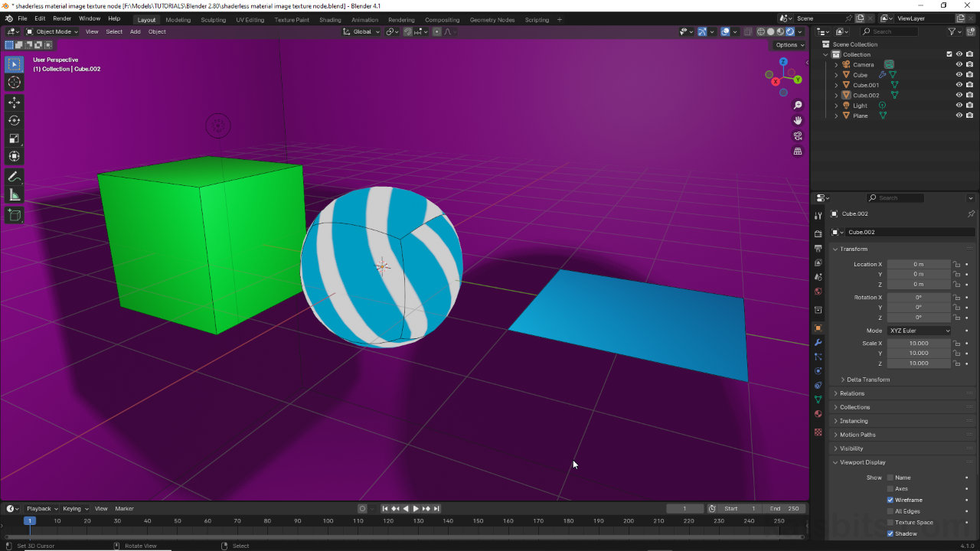Open the viewport Add menu
This screenshot has height=551, width=980.
point(135,31)
